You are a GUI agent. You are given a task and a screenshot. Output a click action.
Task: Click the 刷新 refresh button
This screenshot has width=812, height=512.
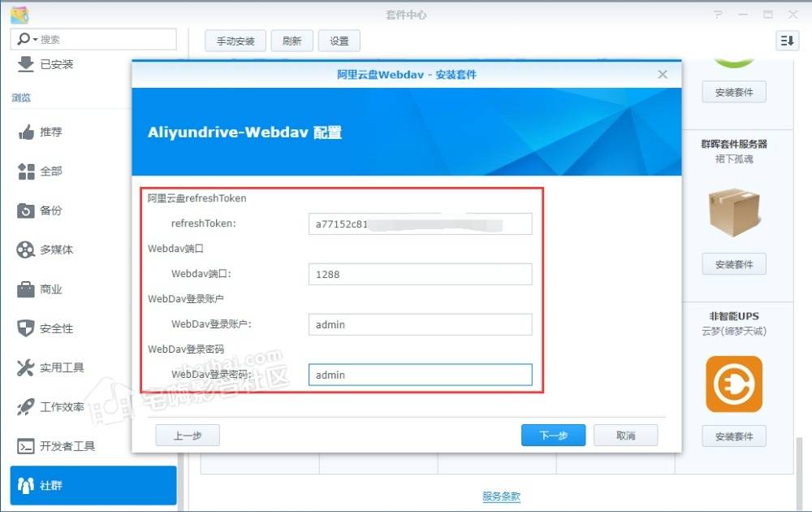click(x=292, y=41)
